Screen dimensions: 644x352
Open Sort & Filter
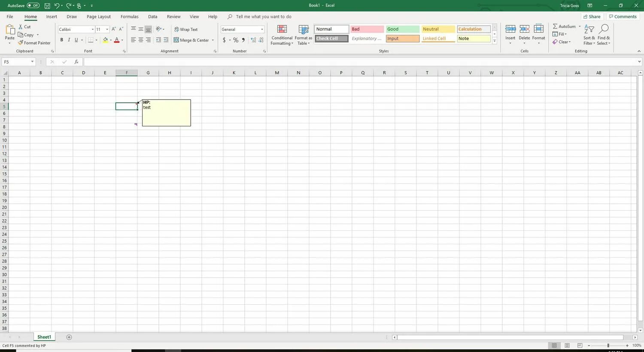point(588,35)
